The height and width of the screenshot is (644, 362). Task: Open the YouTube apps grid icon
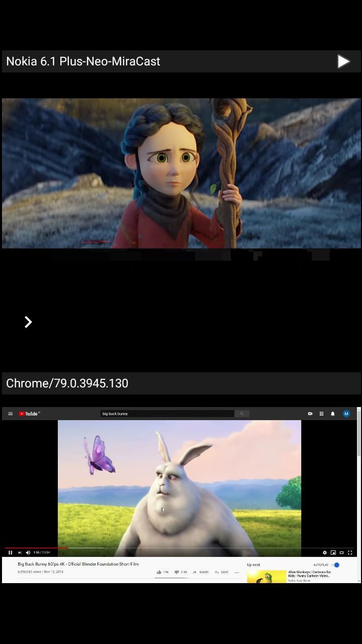click(x=321, y=414)
